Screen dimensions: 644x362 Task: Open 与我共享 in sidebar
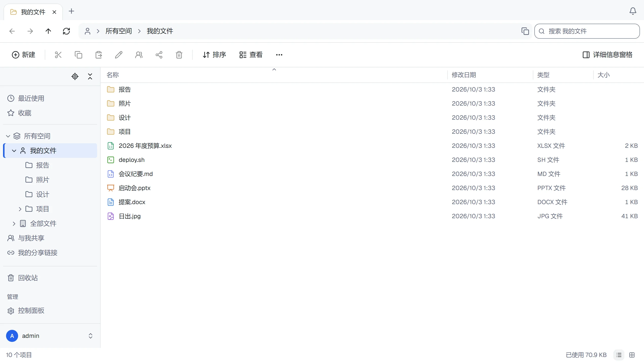[x=50, y=238]
